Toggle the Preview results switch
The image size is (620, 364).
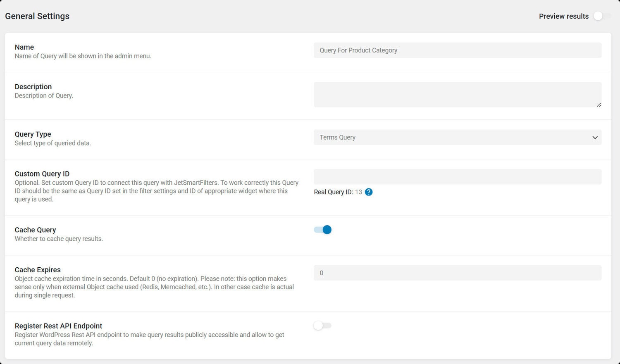click(x=602, y=16)
